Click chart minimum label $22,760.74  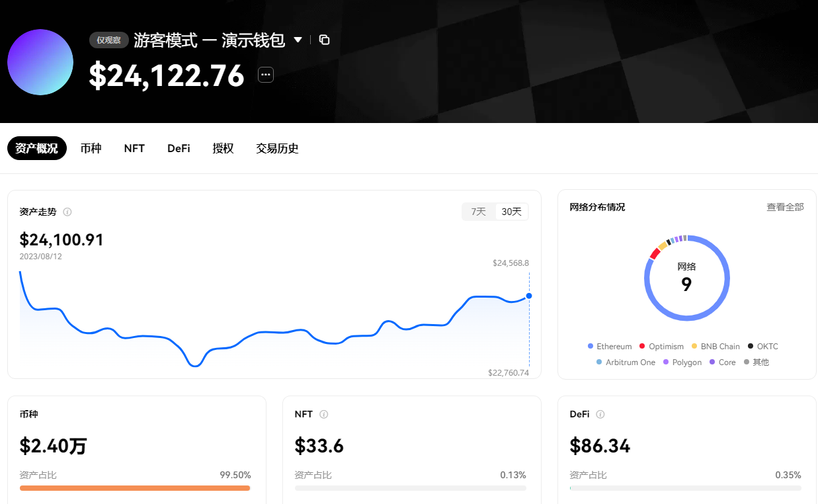coord(509,373)
